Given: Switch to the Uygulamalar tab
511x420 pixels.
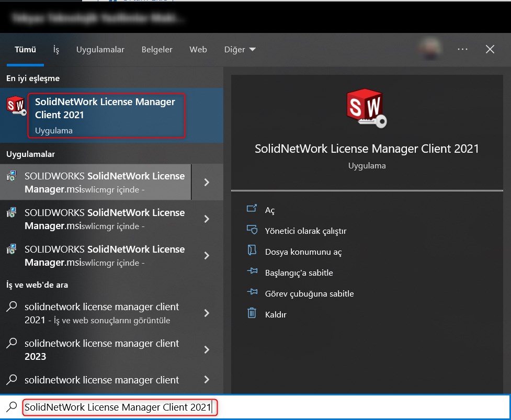Looking at the screenshot, I should tap(100, 50).
